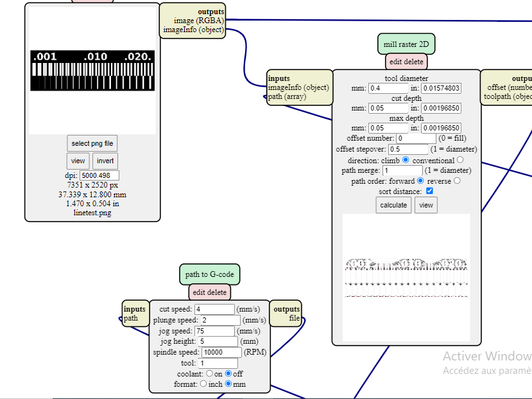Select reverse path order radio button
Screen dimensions: 532x399
pyautogui.click(x=457, y=181)
